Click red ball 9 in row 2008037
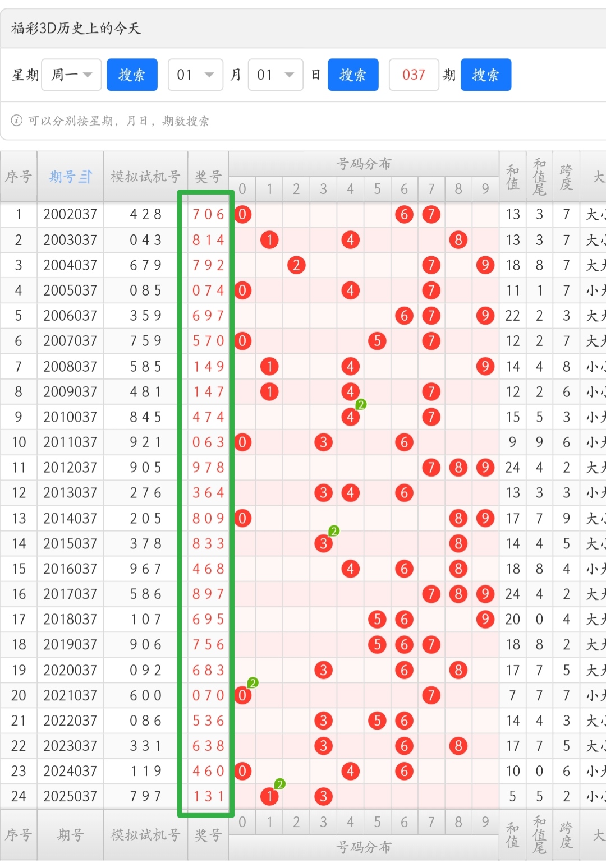606x868 pixels. tap(485, 367)
